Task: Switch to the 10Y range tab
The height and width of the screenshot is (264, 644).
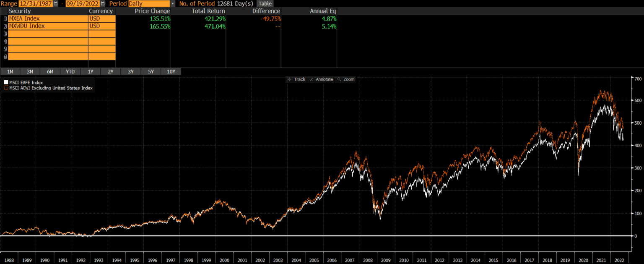Action: tap(171, 71)
